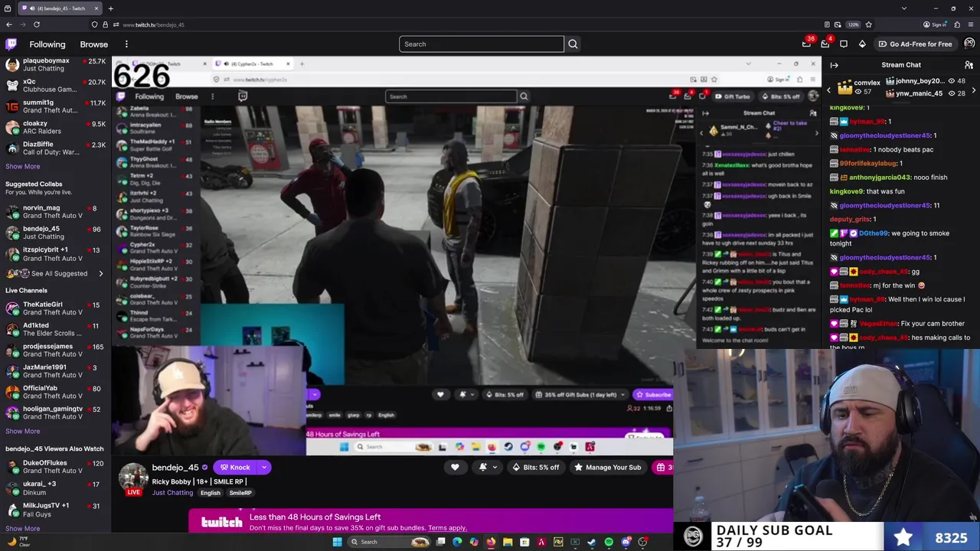Open tracking protection shield icon

94,24
